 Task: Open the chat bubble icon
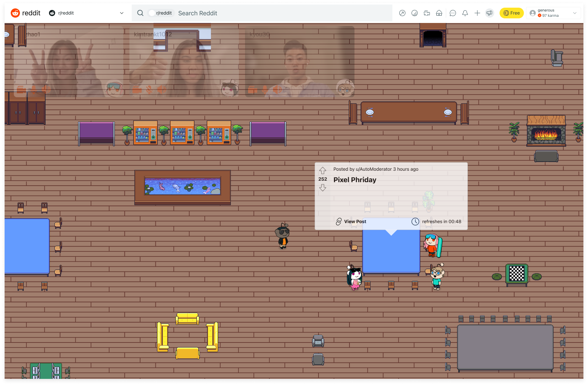coord(452,13)
